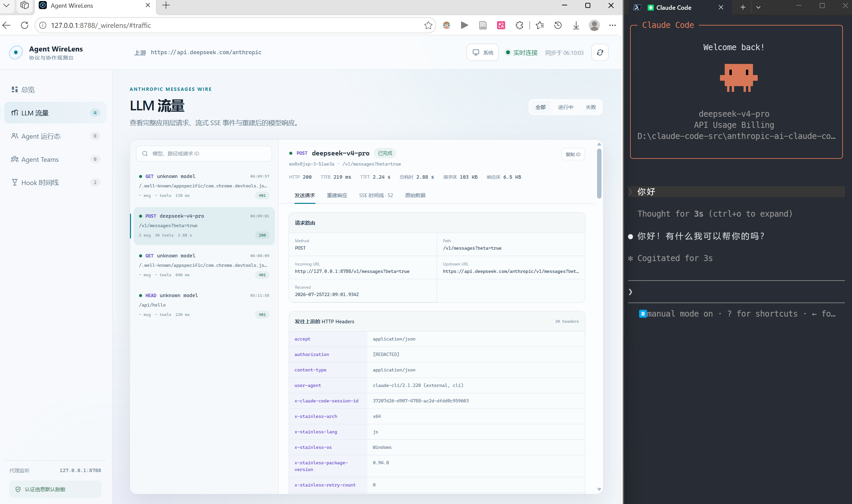The width and height of the screenshot is (852, 504).
Task: Click the Received timestamp value
Action: pyautogui.click(x=327, y=294)
